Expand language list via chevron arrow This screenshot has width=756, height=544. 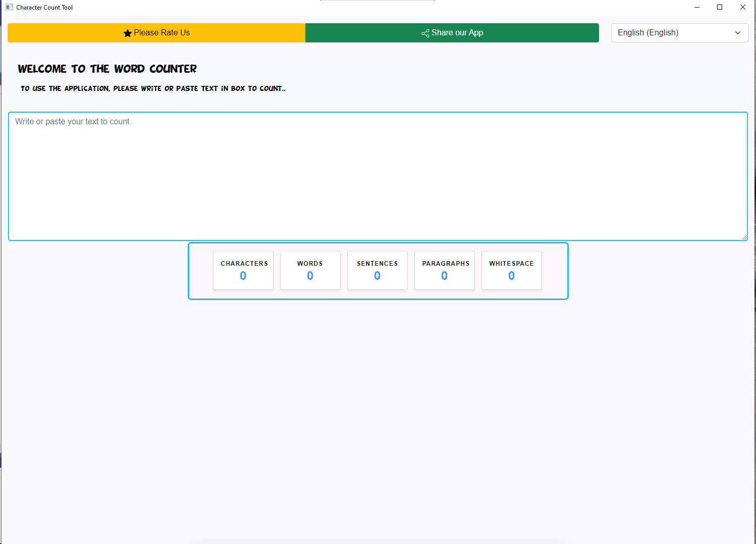738,33
